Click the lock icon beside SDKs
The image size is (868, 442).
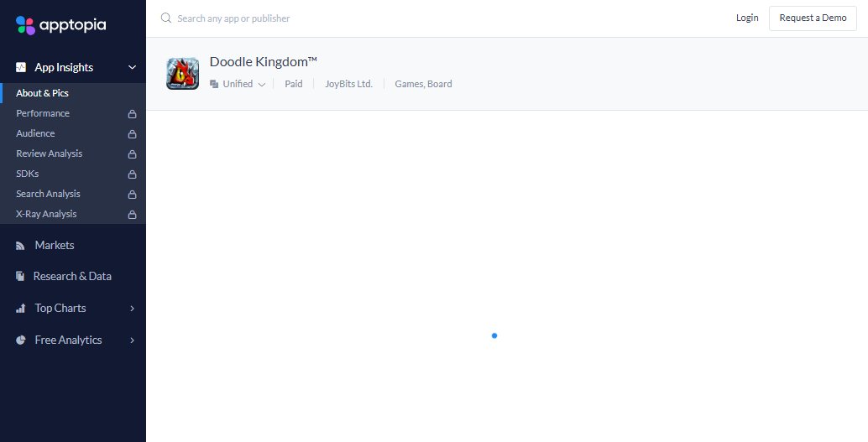(133, 174)
